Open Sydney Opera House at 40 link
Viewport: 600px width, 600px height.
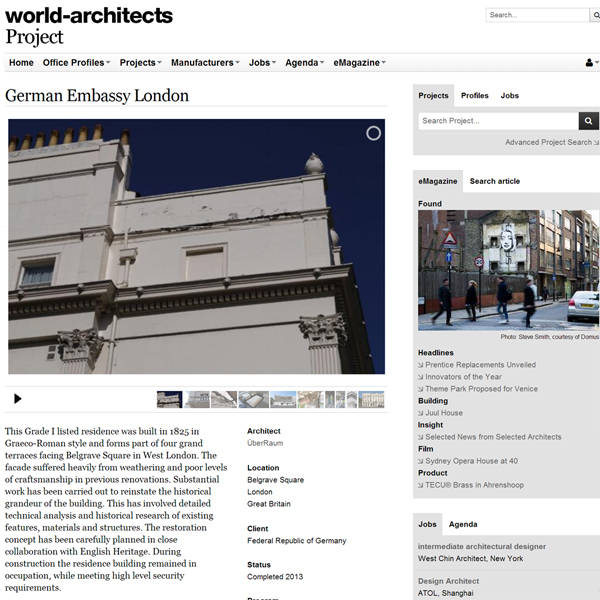click(468, 461)
